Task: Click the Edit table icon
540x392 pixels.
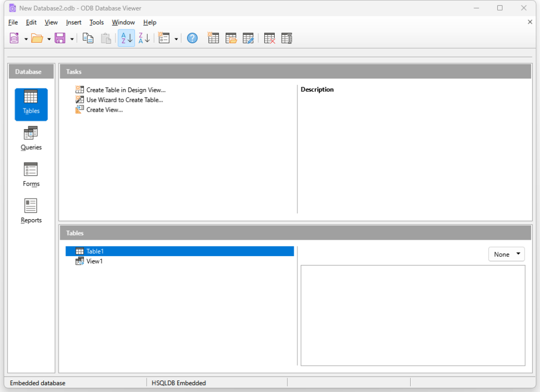Action: pyautogui.click(x=248, y=38)
